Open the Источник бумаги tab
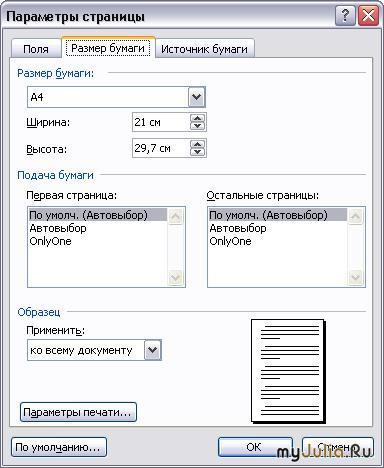 click(204, 49)
